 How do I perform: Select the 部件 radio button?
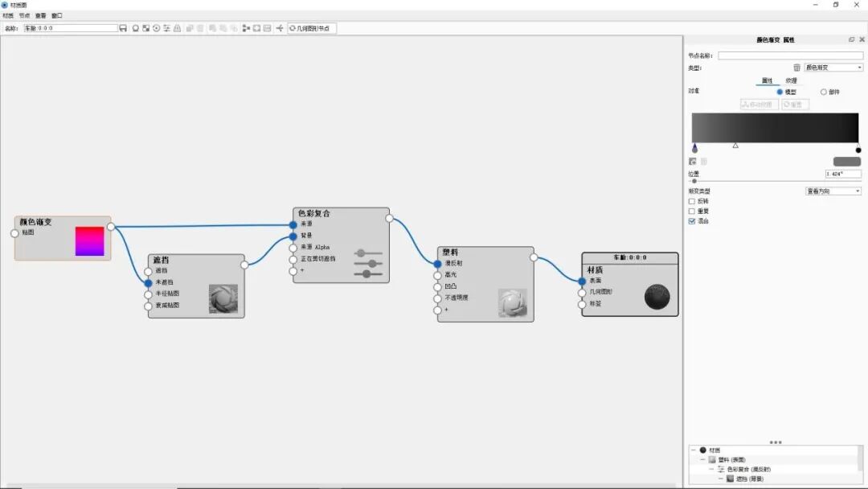pos(823,91)
